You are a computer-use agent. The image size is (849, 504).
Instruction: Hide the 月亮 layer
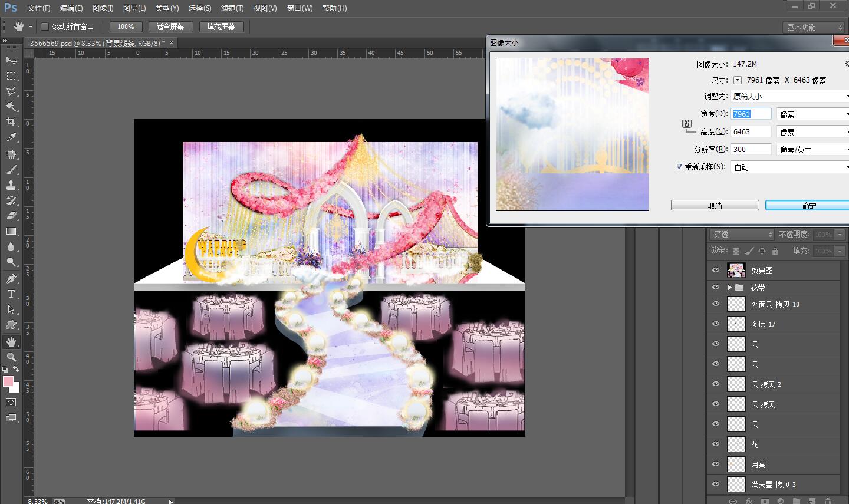pos(716,464)
